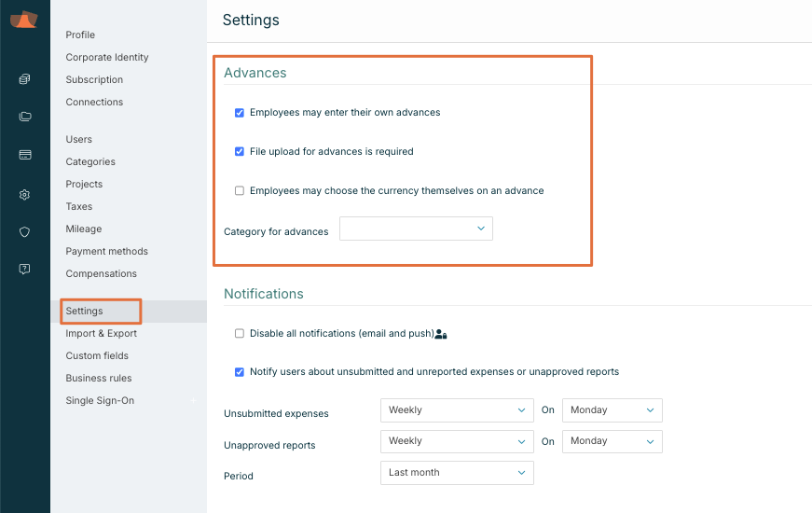
Task: Go to Import & Export in the menu
Action: 101,334
